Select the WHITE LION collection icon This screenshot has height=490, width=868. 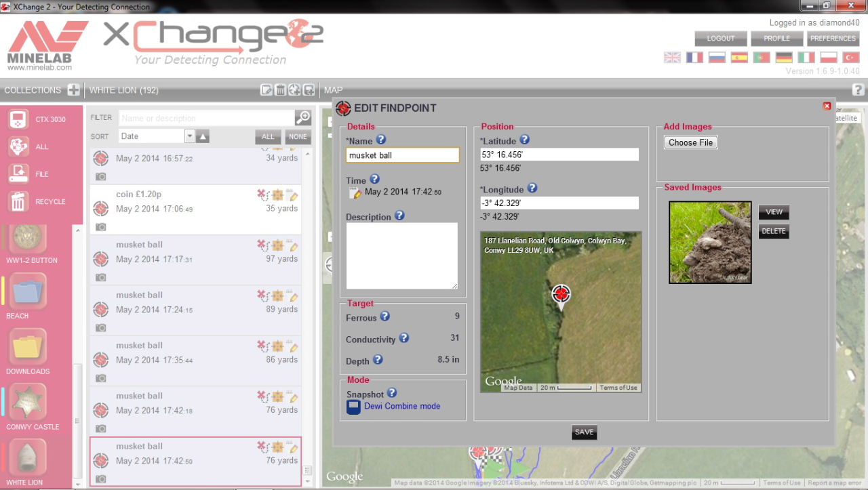click(28, 459)
